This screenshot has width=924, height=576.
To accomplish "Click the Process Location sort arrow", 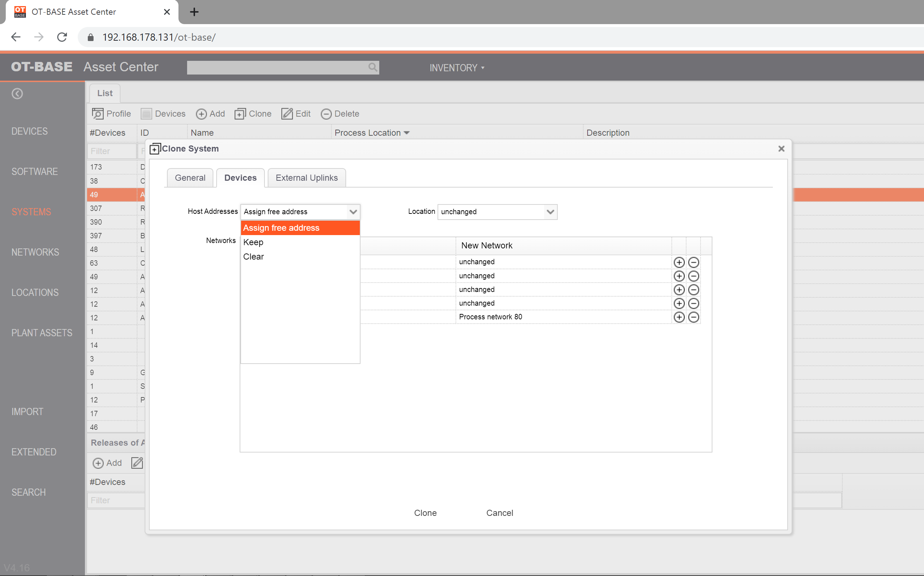I will coord(407,133).
